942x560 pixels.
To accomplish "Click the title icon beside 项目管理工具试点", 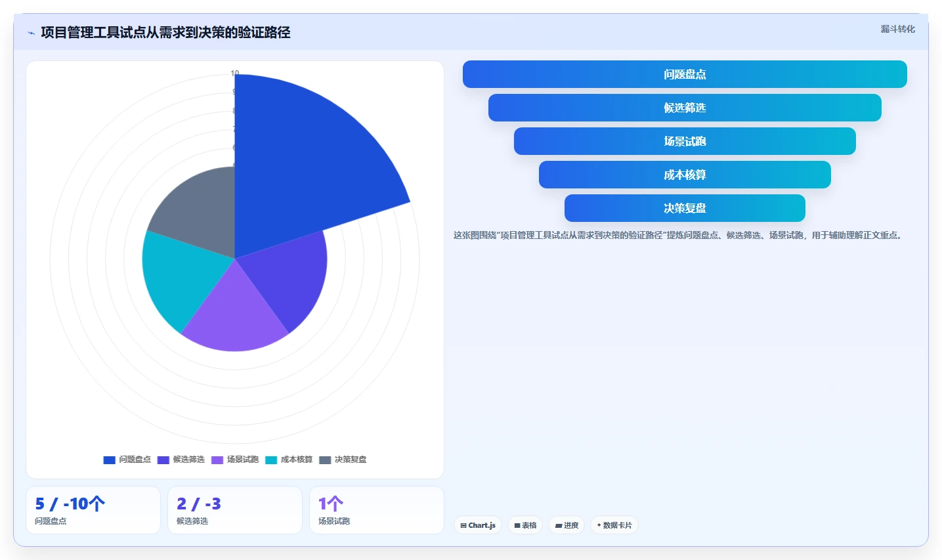I will pos(31,33).
